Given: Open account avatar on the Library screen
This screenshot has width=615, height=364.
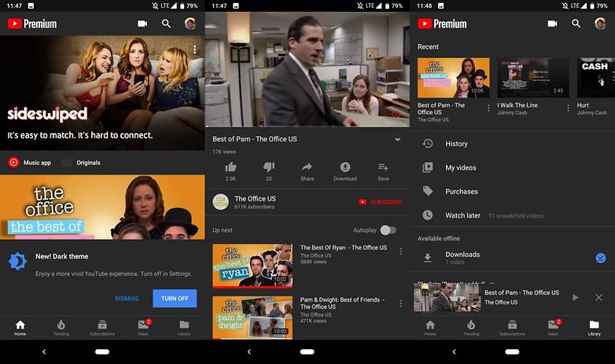Looking at the screenshot, I should pyautogui.click(x=600, y=24).
